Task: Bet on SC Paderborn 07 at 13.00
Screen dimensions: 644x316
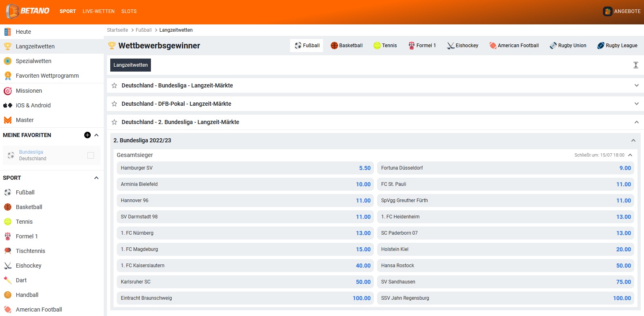Action: click(506, 233)
